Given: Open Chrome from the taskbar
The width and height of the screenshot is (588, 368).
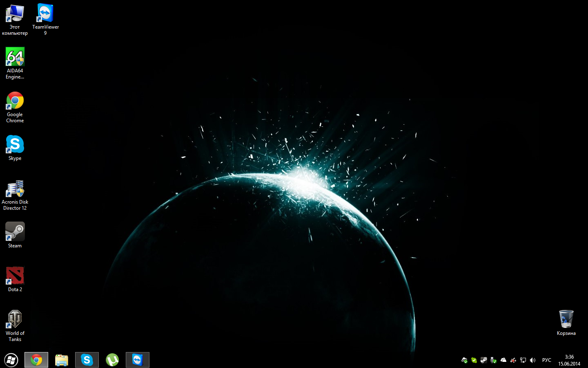Looking at the screenshot, I should (x=36, y=360).
